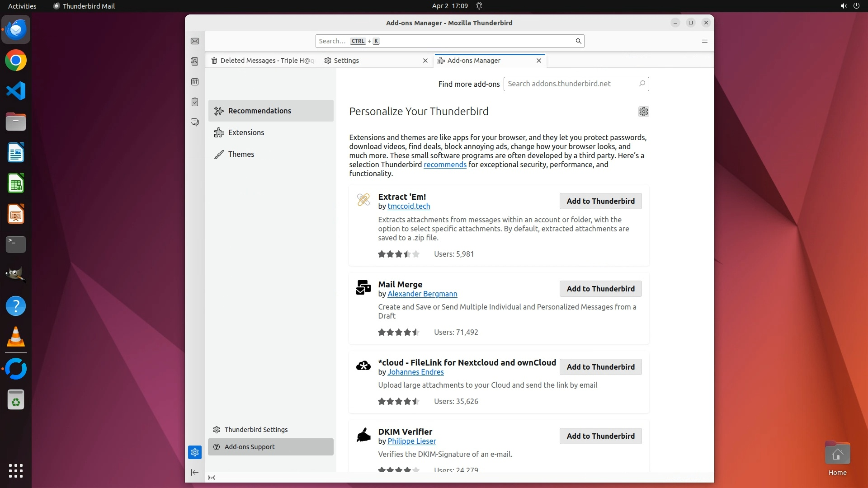Open the Calendar space icon
Screen dimensions: 868x488
tap(195, 82)
